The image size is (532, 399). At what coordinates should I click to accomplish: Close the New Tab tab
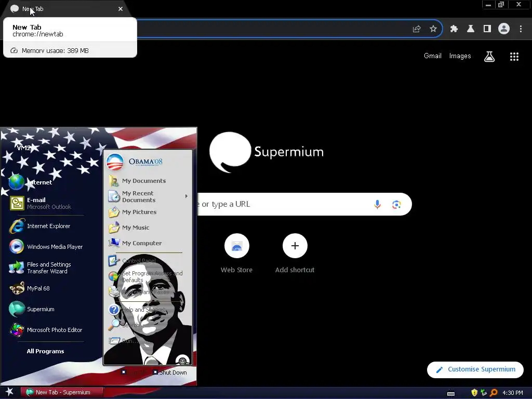121,9
